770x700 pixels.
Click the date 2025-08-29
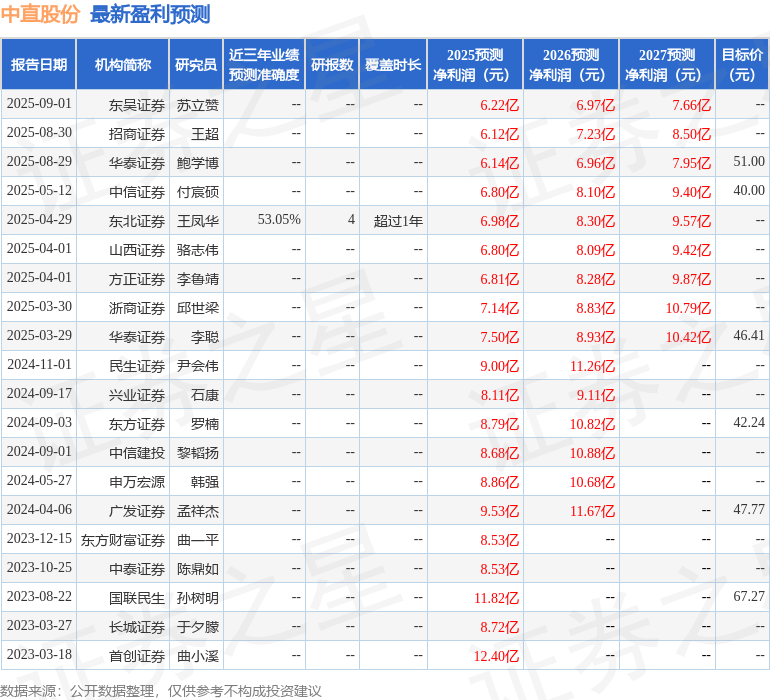[39, 162]
